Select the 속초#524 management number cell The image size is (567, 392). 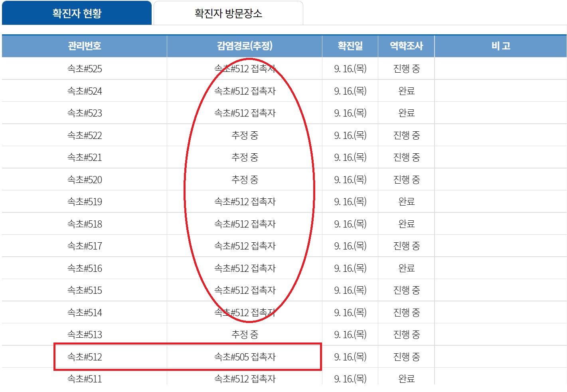(85, 91)
